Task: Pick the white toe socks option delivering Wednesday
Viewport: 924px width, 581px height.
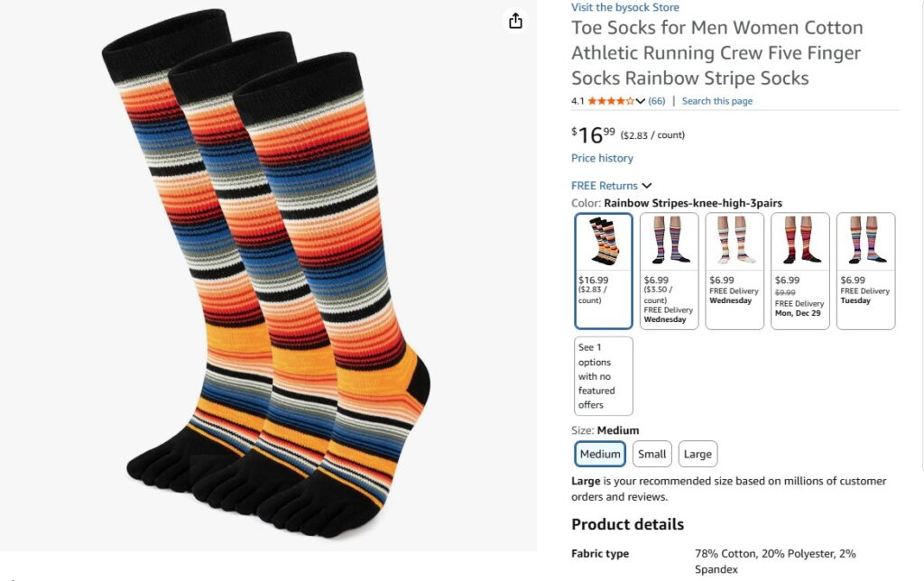Action: (734, 271)
